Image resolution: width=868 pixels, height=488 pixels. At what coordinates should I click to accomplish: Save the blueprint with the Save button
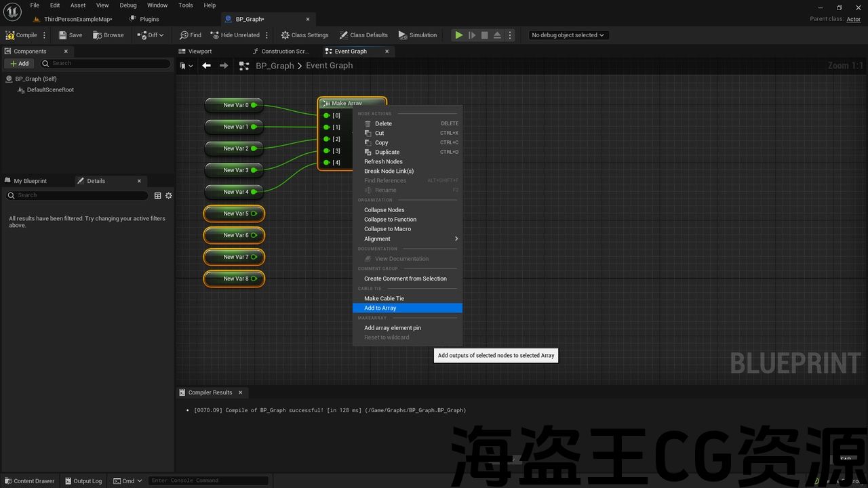[71, 35]
